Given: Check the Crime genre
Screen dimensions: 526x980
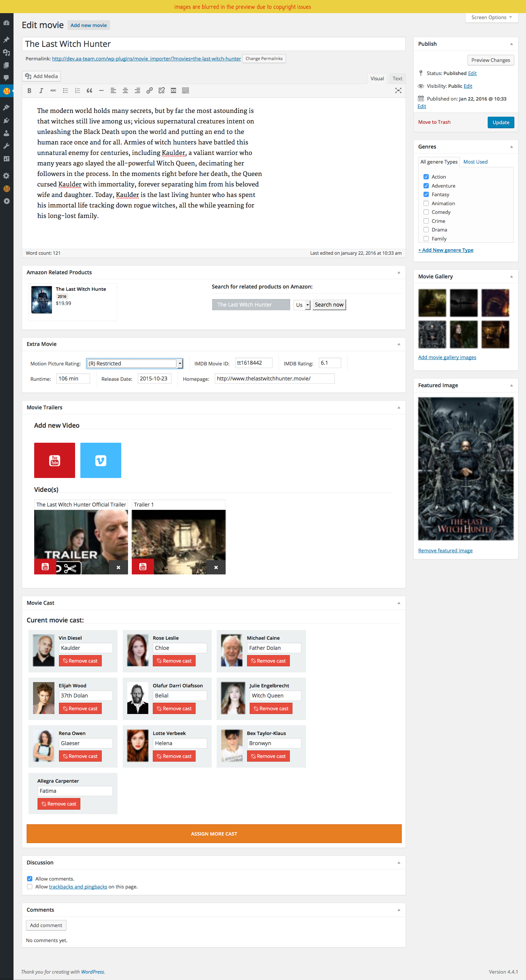Looking at the screenshot, I should pos(426,221).
